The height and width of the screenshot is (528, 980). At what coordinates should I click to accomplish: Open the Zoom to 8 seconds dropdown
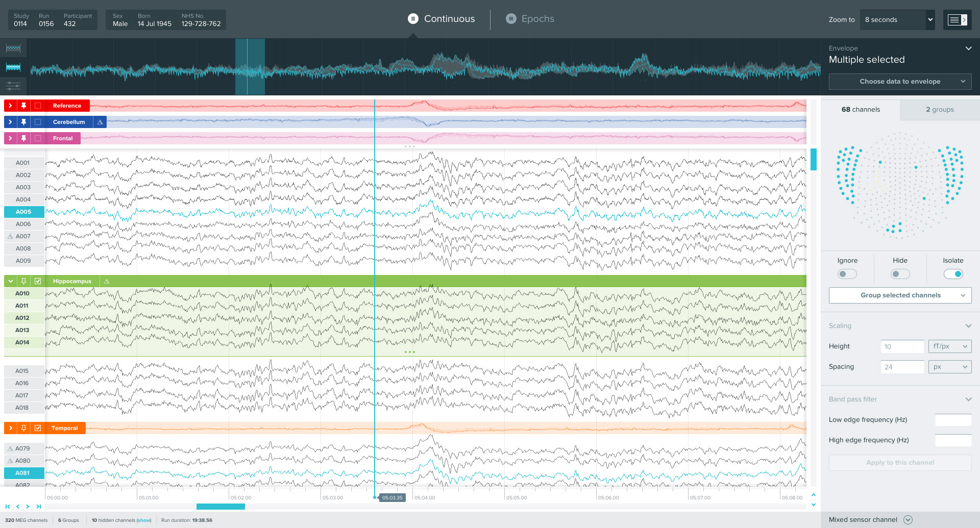point(897,20)
